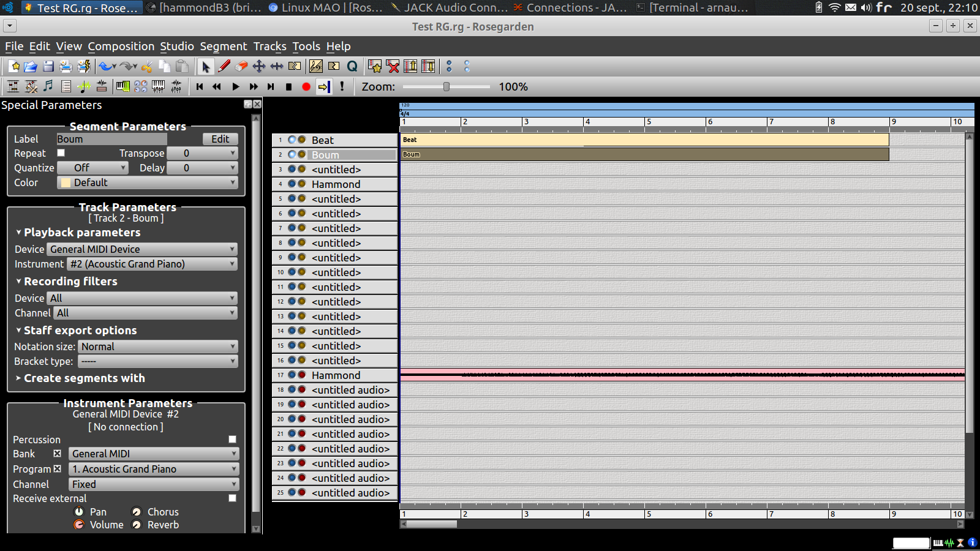Click the Beat segment in the track area
980x551 pixels.
(644, 140)
